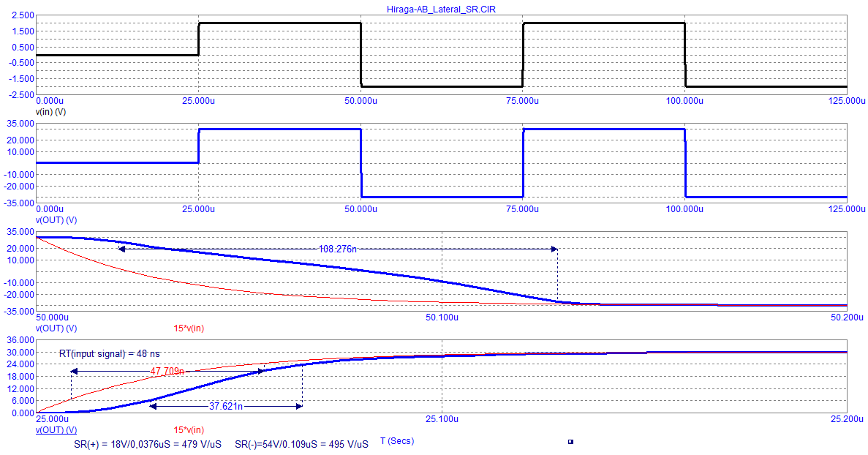Click the 18.000 Y-axis tick label
Image resolution: width=868 pixels, height=455 pixels.
tap(20, 377)
